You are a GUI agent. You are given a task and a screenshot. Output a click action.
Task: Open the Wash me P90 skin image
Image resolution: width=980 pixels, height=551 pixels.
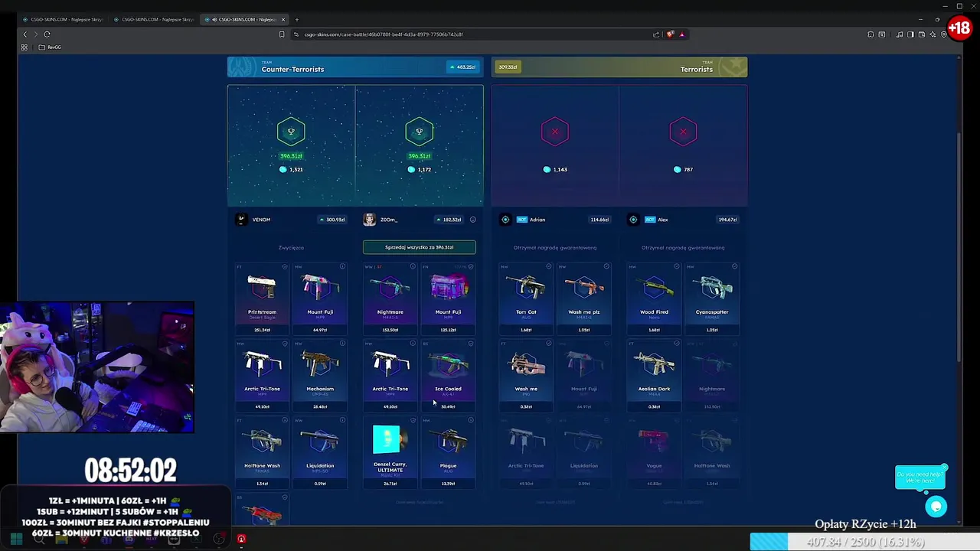pos(526,365)
